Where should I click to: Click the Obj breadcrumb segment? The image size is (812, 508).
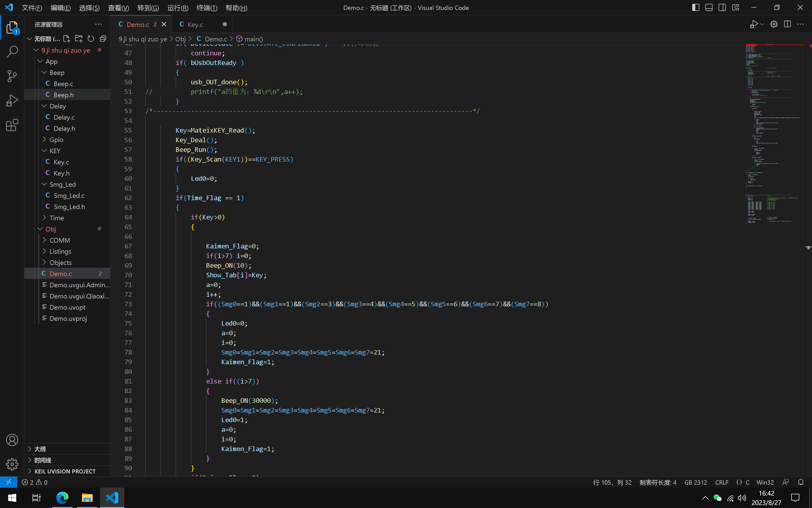click(x=180, y=39)
